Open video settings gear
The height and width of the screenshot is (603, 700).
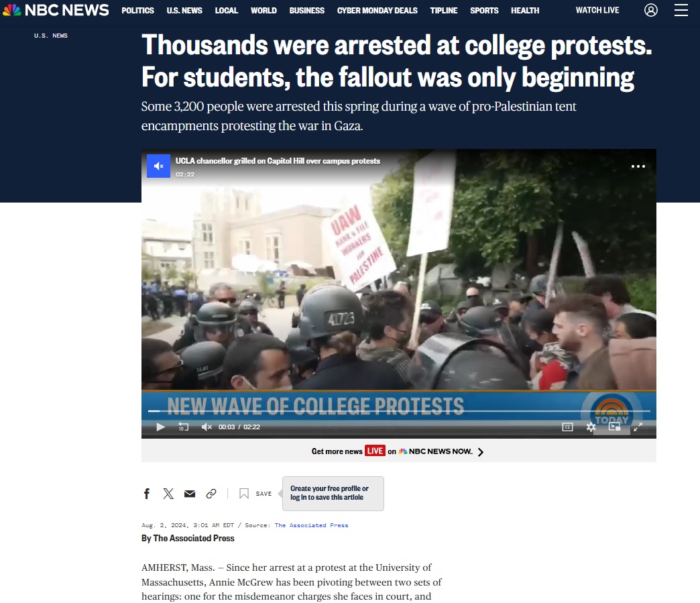tap(591, 427)
